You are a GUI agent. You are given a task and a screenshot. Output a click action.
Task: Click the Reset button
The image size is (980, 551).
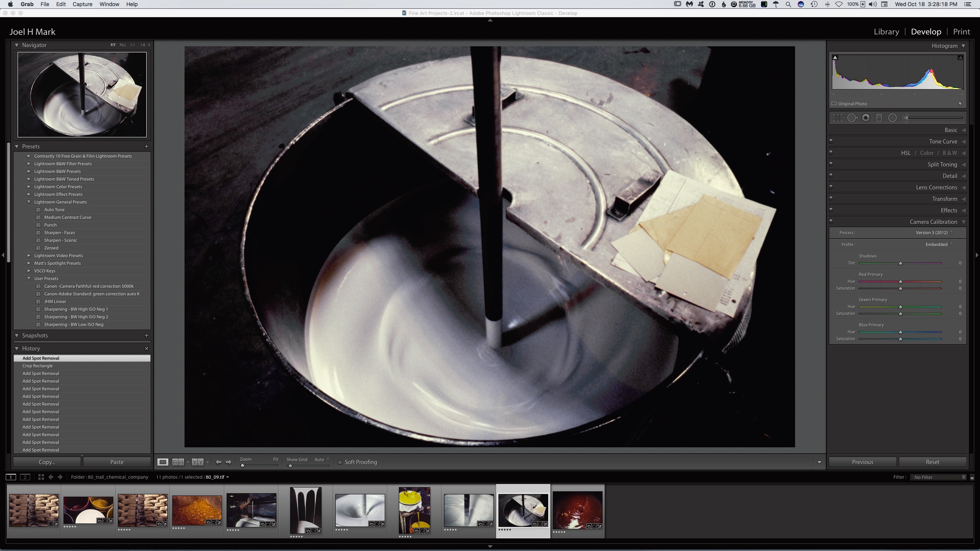pyautogui.click(x=933, y=462)
